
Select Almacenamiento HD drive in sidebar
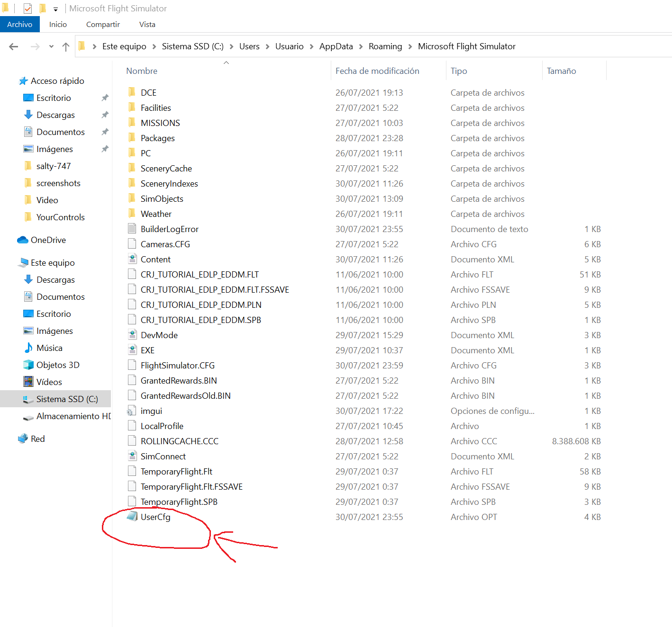pyautogui.click(x=73, y=416)
